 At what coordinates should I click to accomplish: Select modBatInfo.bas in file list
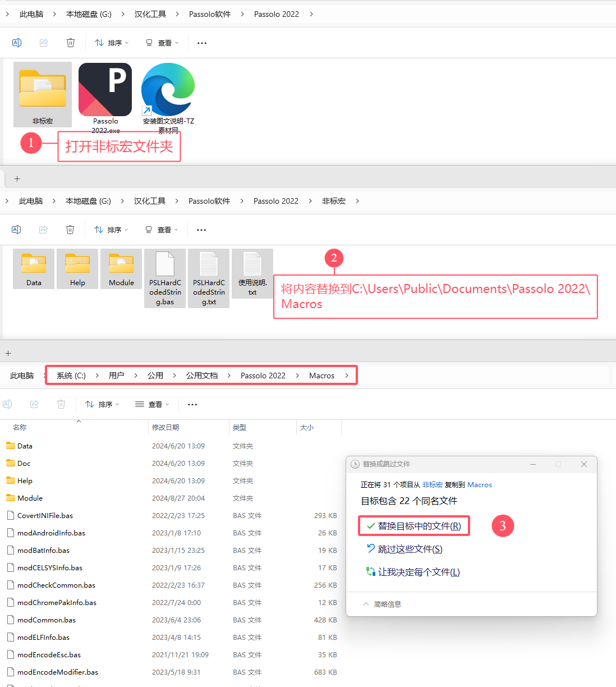[x=171, y=551]
